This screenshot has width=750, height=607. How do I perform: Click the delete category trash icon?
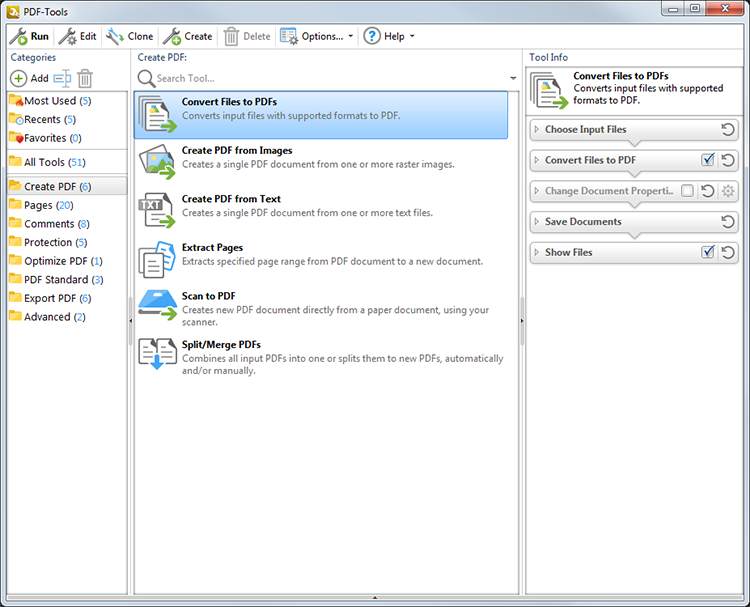(85, 78)
